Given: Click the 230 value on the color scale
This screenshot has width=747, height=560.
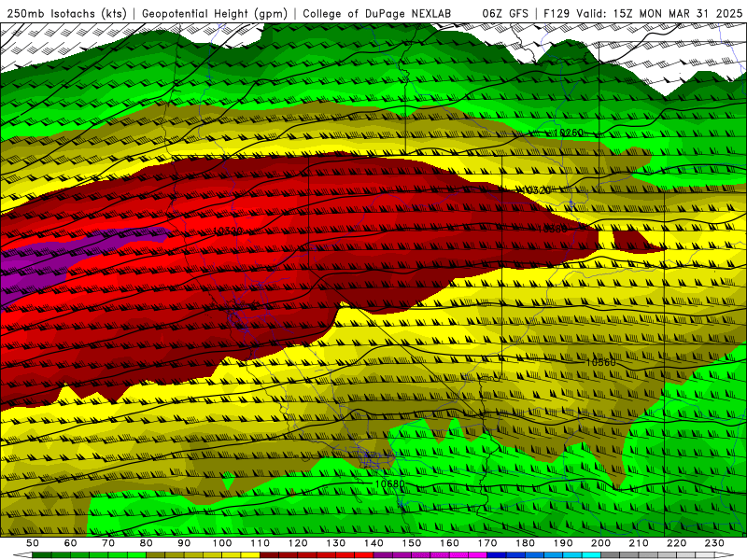Looking at the screenshot, I should [x=714, y=543].
